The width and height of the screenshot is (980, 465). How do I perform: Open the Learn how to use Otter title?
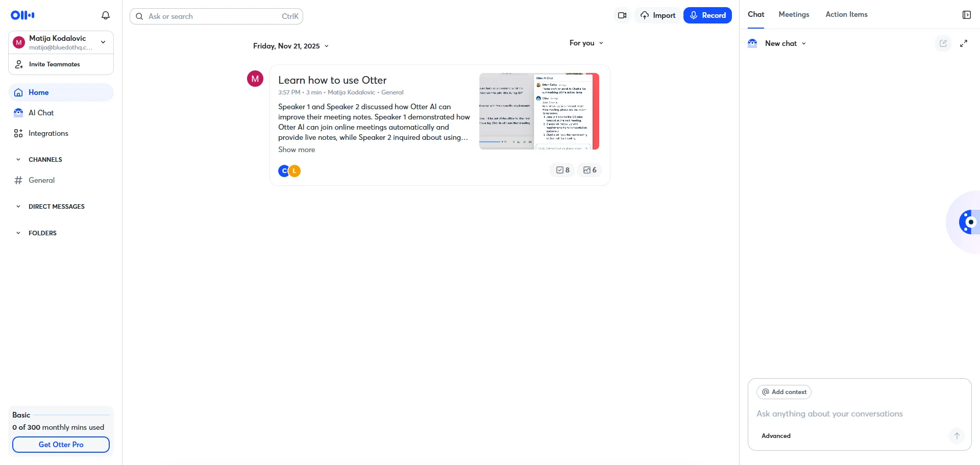(x=332, y=80)
